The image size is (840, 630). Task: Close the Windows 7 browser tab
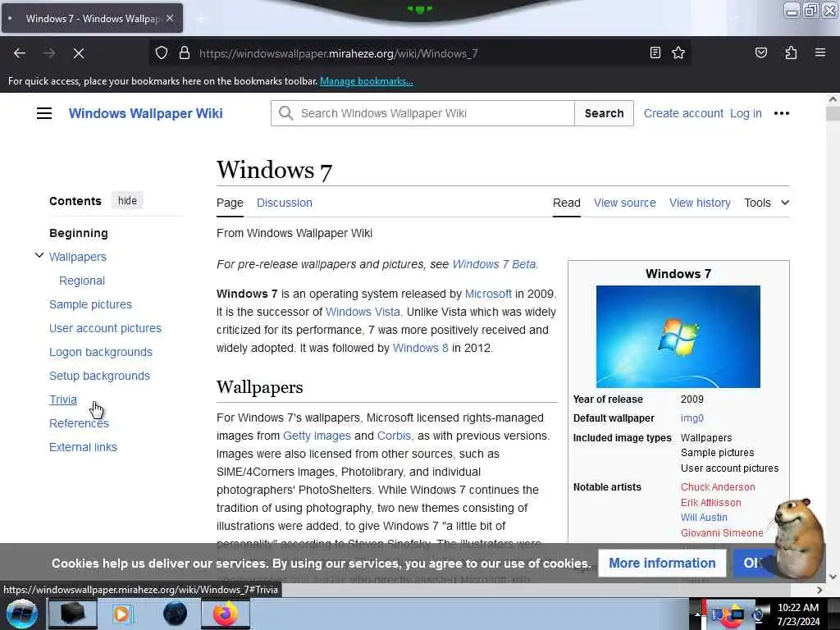[x=170, y=18]
